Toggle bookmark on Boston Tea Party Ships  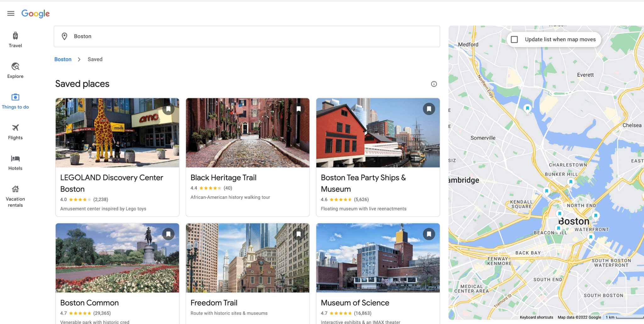pos(429,109)
